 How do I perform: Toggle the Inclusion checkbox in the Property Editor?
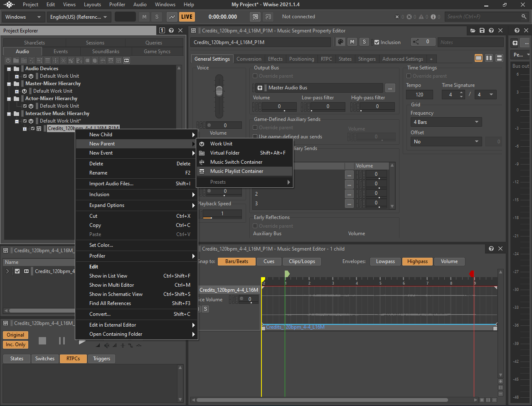tap(377, 42)
